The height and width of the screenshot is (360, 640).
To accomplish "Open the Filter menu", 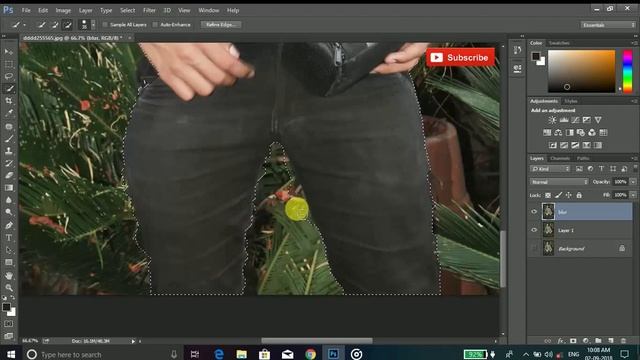I will (149, 10).
